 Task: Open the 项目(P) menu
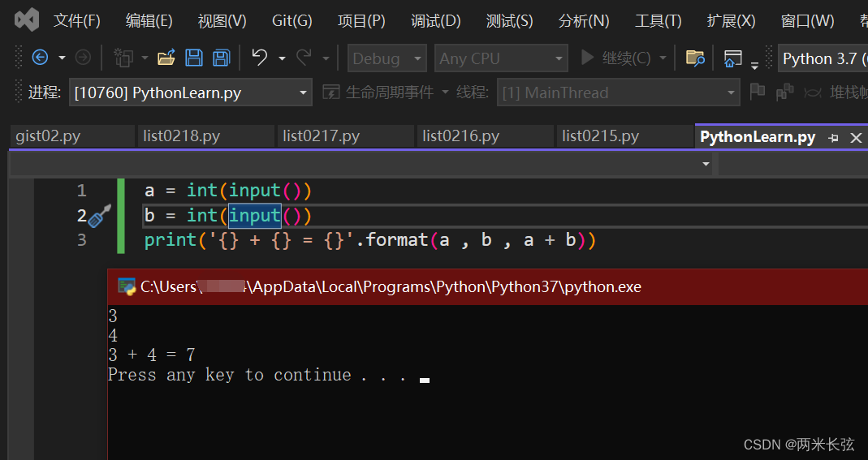(x=361, y=21)
